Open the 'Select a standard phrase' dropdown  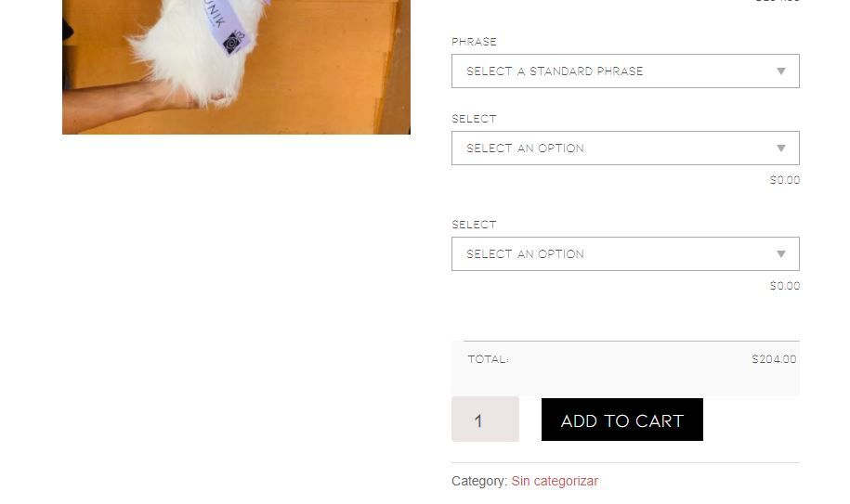click(x=625, y=71)
